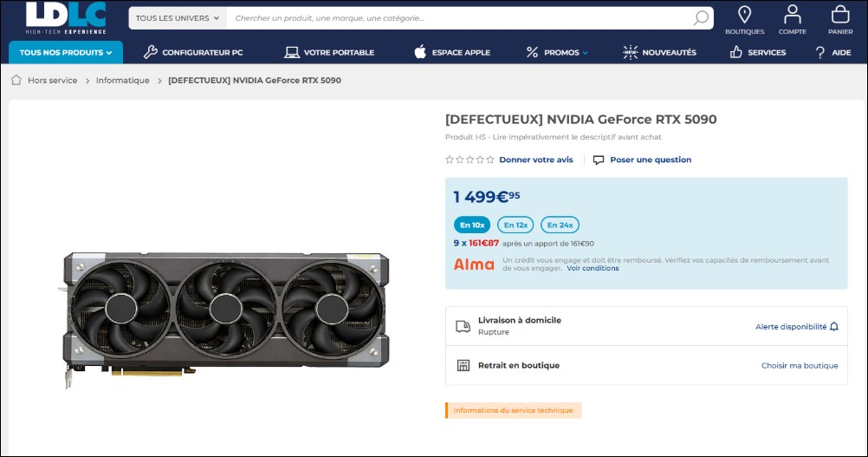
Task: Open Votre Portable menu item
Action: 329,53
